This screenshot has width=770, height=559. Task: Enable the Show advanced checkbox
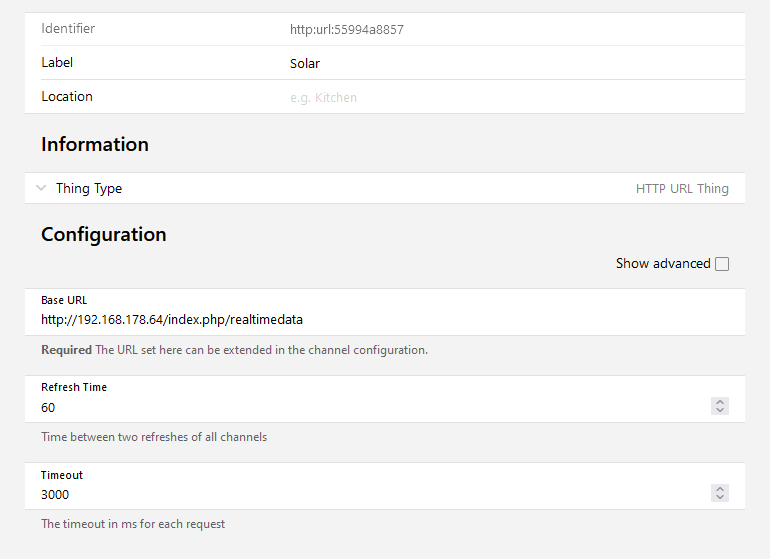tap(722, 264)
